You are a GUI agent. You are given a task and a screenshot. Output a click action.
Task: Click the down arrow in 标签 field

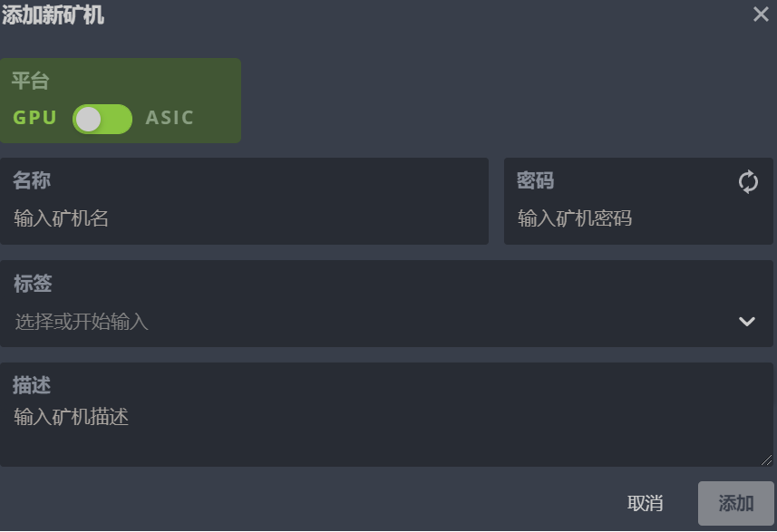(747, 321)
